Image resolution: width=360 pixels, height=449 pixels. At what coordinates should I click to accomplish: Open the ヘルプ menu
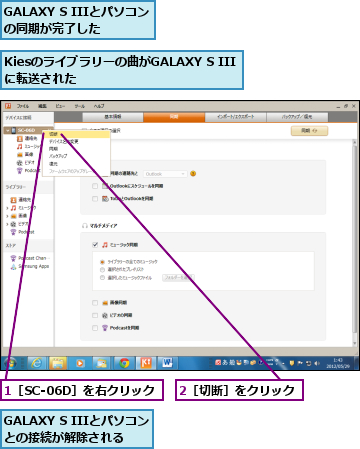pos(99,106)
